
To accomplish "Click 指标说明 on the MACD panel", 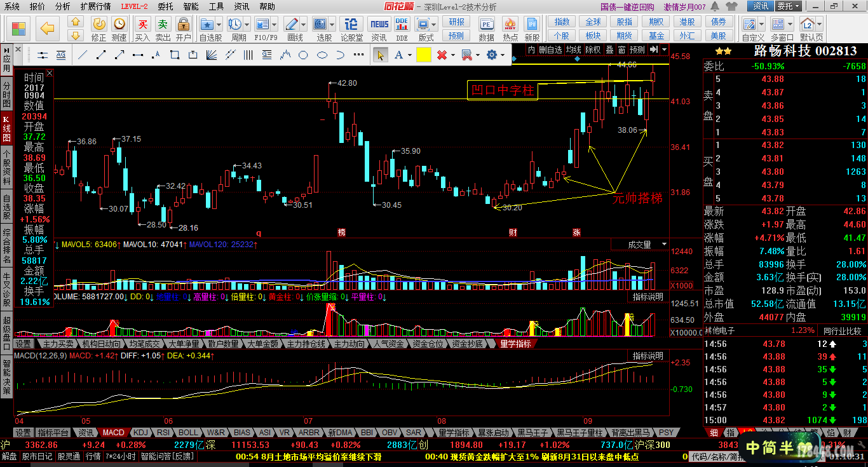I will pos(648,355).
